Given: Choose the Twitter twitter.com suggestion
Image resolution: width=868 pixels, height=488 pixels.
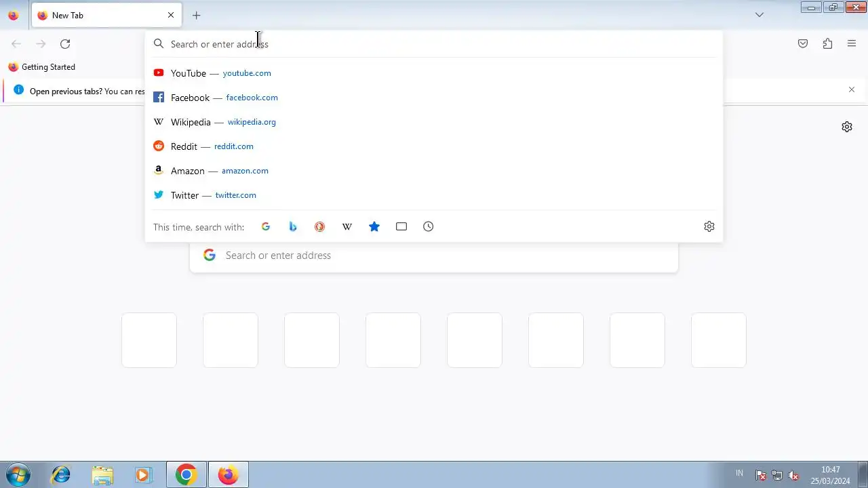Looking at the screenshot, I should click(434, 195).
